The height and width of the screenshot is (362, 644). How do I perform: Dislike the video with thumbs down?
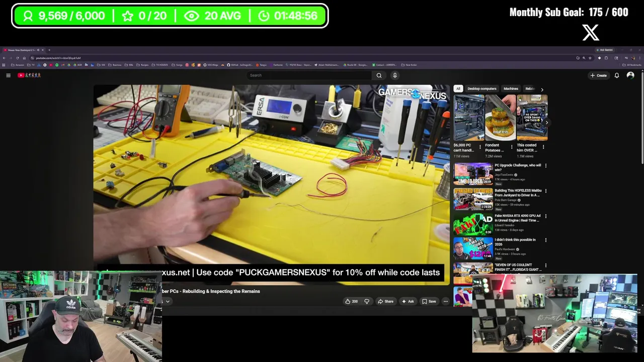367,301
